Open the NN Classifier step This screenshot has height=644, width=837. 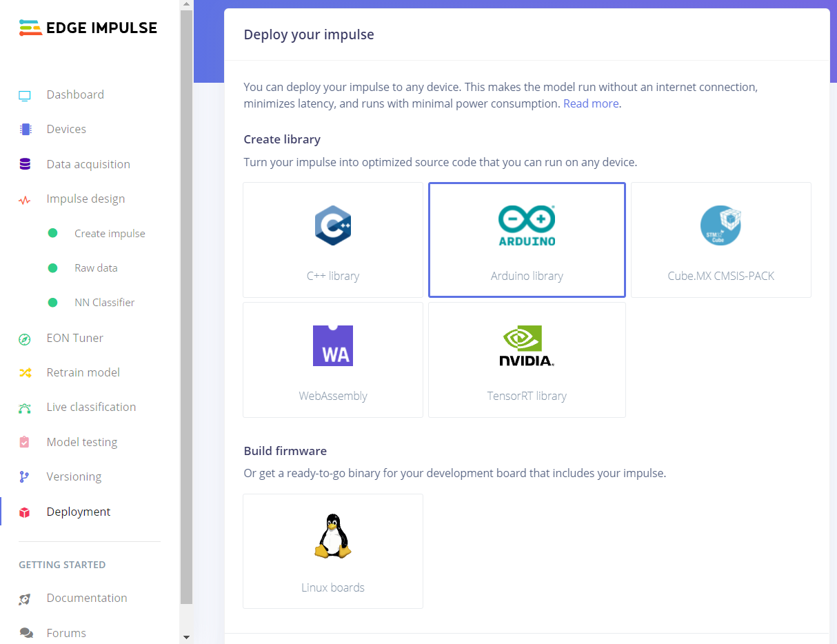(x=105, y=302)
